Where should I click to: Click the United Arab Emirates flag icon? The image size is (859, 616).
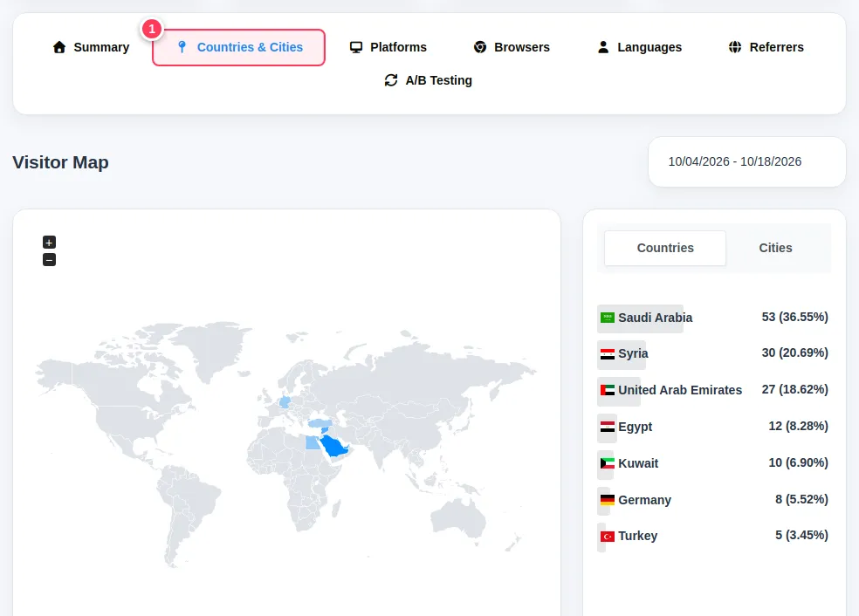[608, 390]
